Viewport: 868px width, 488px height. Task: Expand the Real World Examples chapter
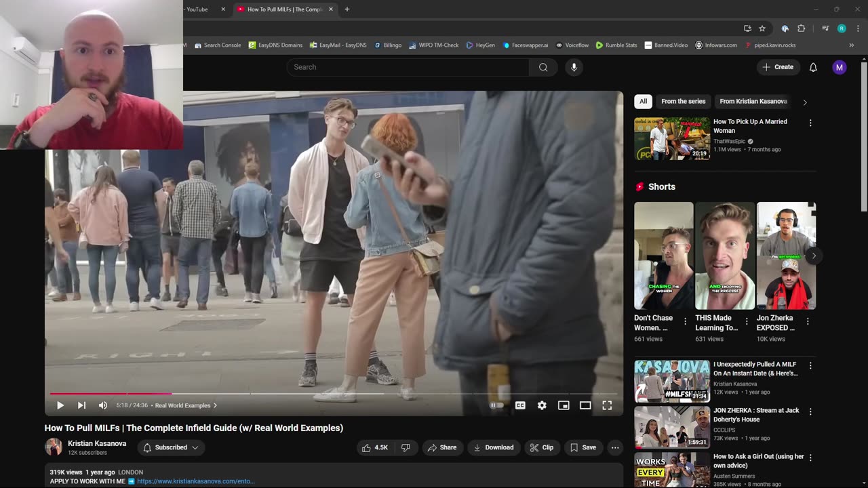(x=186, y=405)
